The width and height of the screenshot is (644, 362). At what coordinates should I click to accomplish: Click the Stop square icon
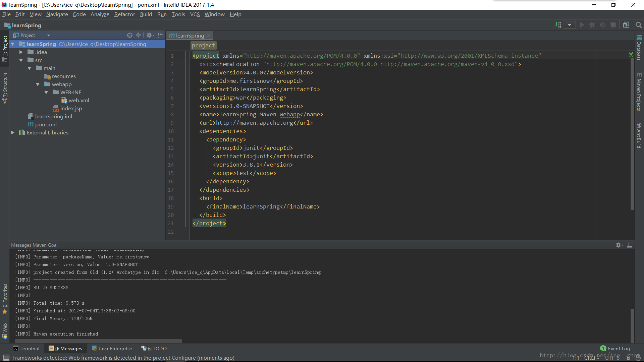pos(613,25)
